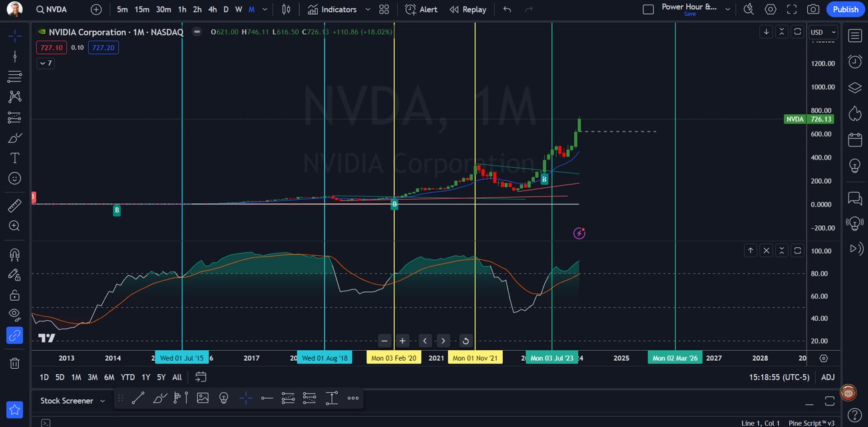Click the buy price 727.20 button
The width and height of the screenshot is (868, 427).
[x=103, y=47]
